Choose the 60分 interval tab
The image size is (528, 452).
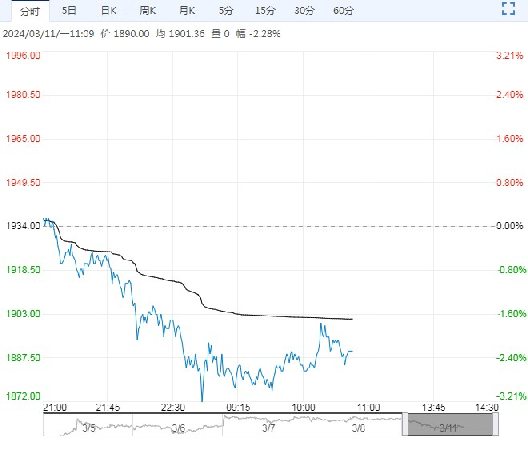click(x=343, y=11)
